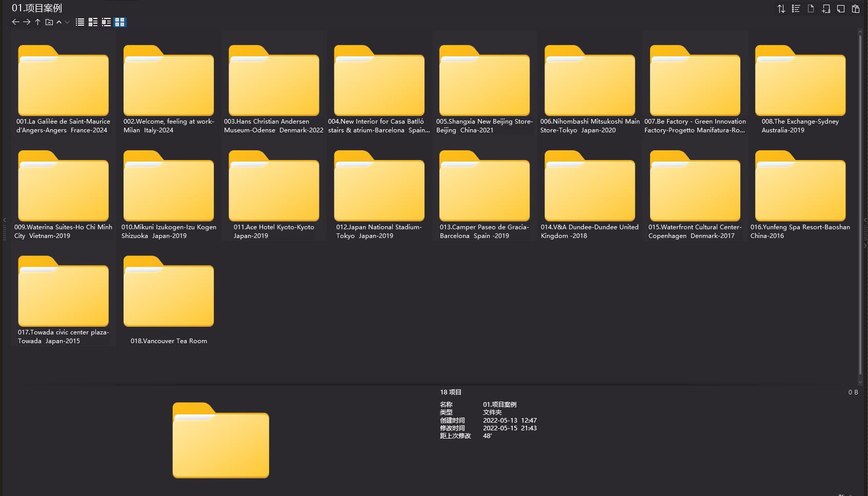The height and width of the screenshot is (496, 868).
Task: Click the paste clipboard icon
Action: pyautogui.click(x=856, y=9)
